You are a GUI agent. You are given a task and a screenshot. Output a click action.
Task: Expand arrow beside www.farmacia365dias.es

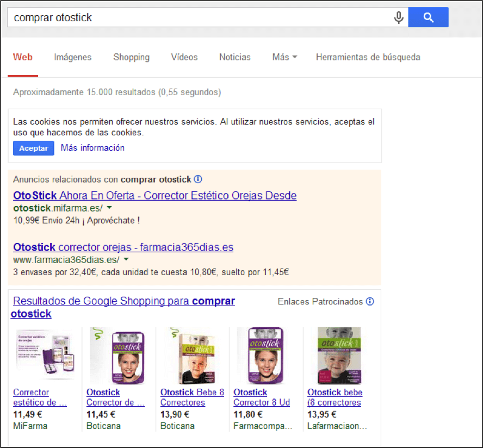click(x=126, y=259)
